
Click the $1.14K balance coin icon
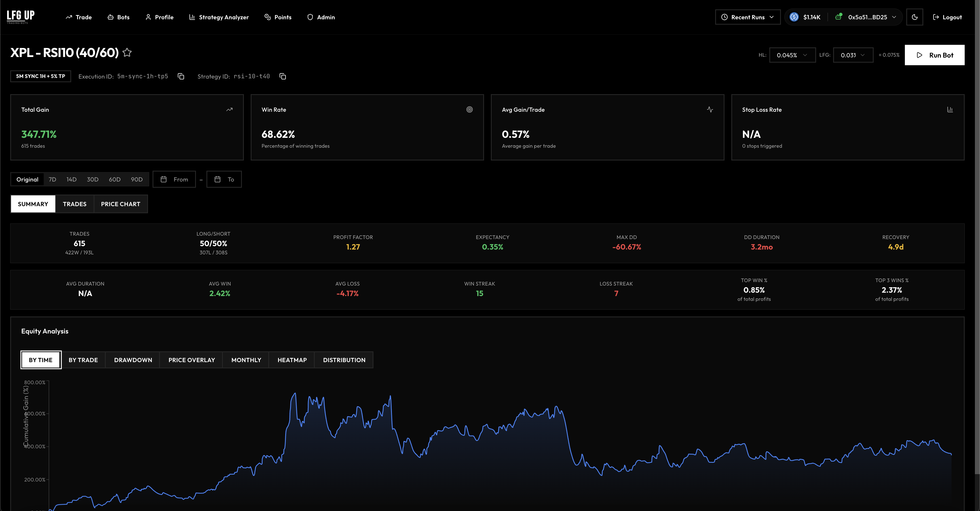tap(794, 17)
